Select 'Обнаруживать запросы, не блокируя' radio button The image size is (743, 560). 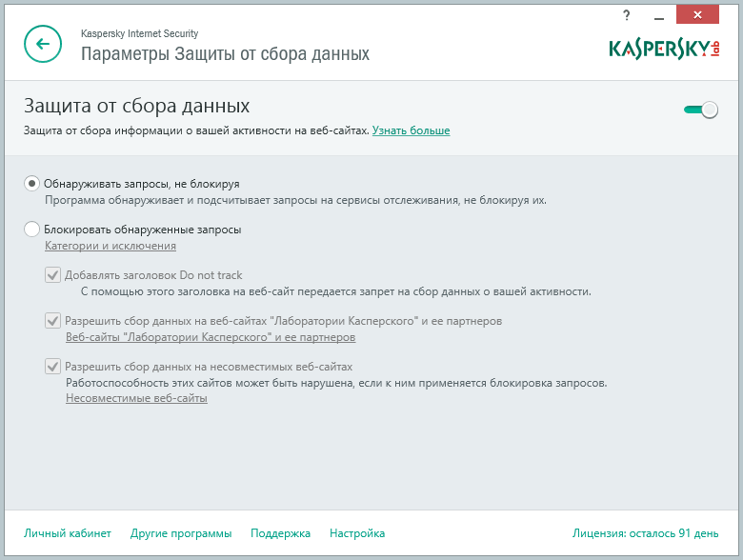(x=31, y=184)
